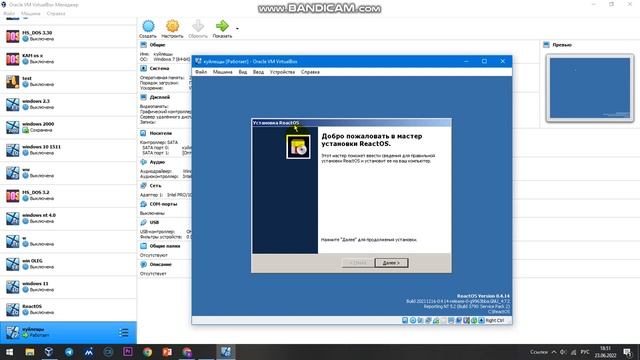Open Windows notification center icon

click(x=627, y=352)
